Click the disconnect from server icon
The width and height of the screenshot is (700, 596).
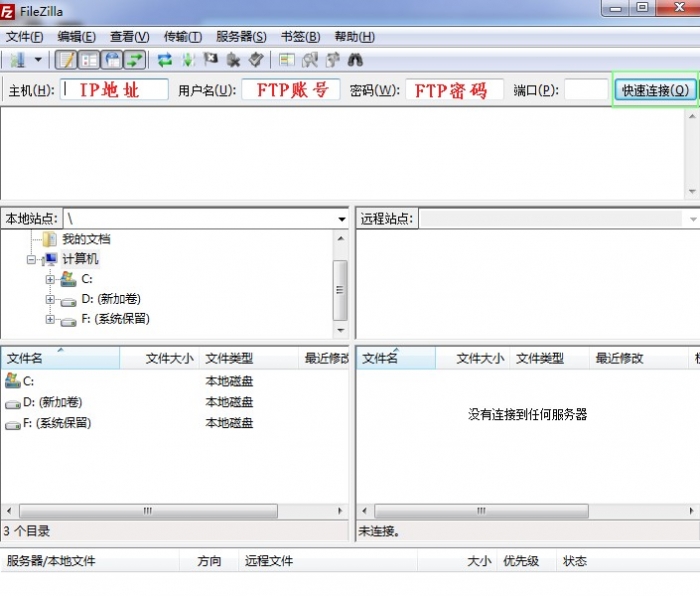(x=233, y=60)
